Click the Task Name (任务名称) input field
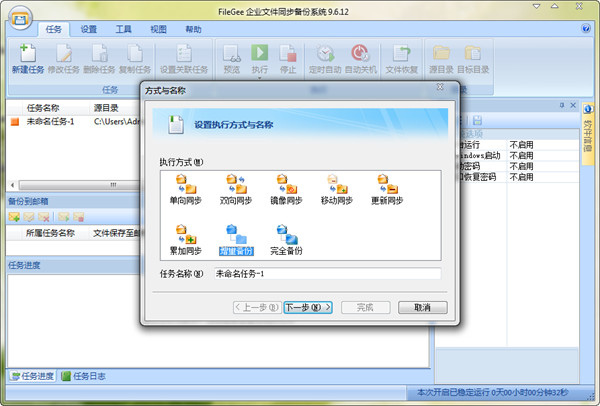The image size is (600, 406). click(327, 274)
